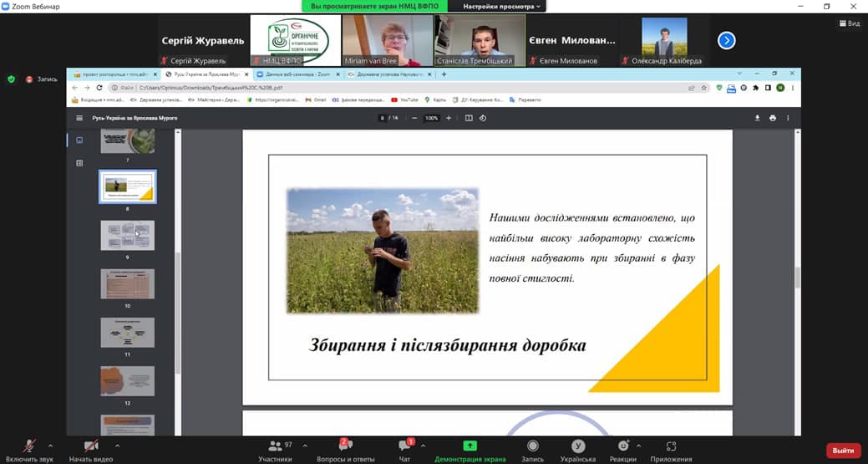Image resolution: width=868 pixels, height=464 pixels.
Task: Click the PDF zoom 100% field
Action: point(432,118)
